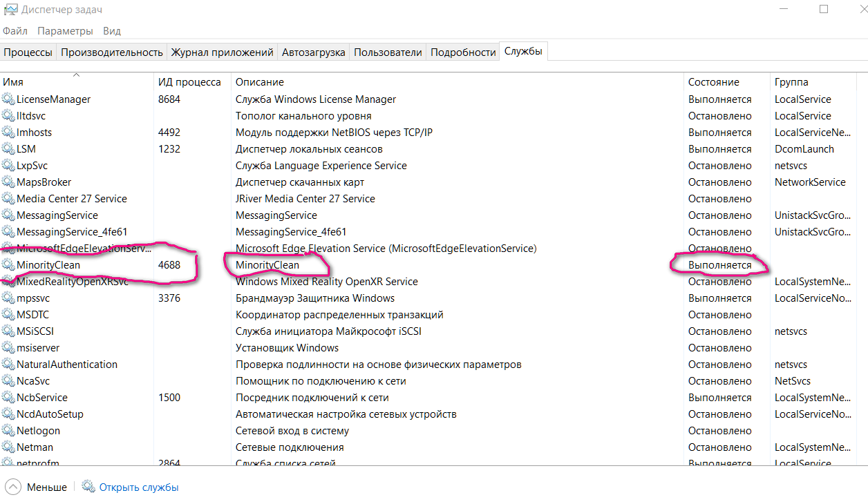Viewport: 868px width, 504px height.
Task: Click description Тополог канального уровня
Action: click(303, 116)
